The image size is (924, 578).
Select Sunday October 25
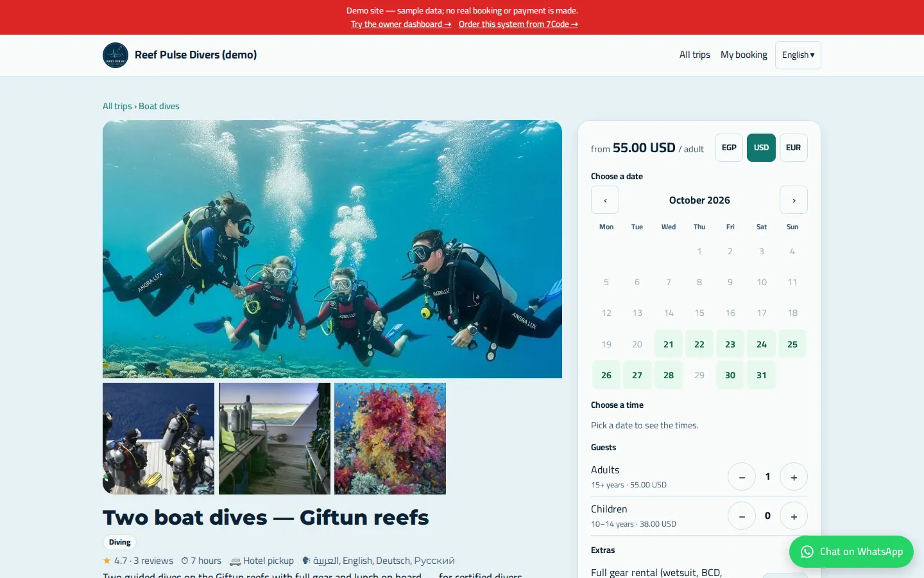coord(792,344)
